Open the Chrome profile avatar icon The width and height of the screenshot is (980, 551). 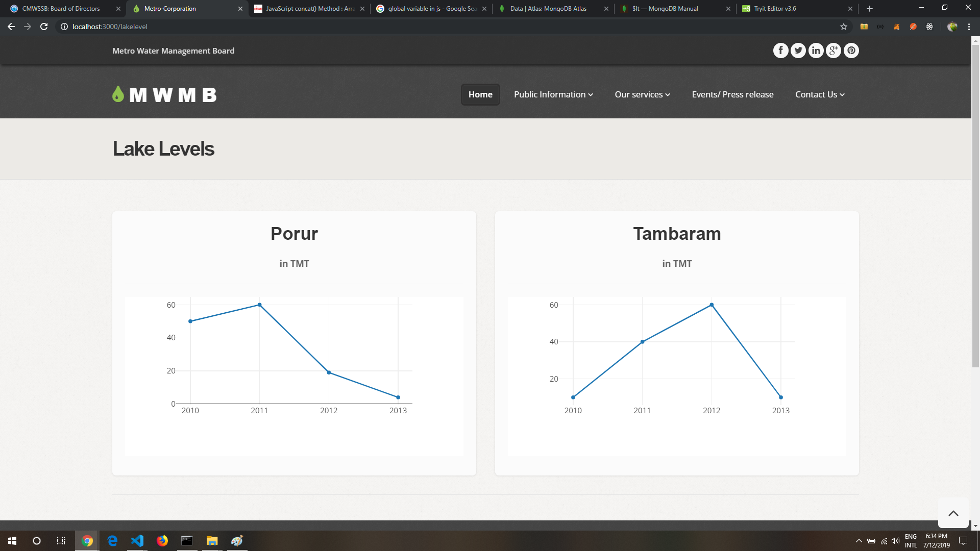[952, 27]
